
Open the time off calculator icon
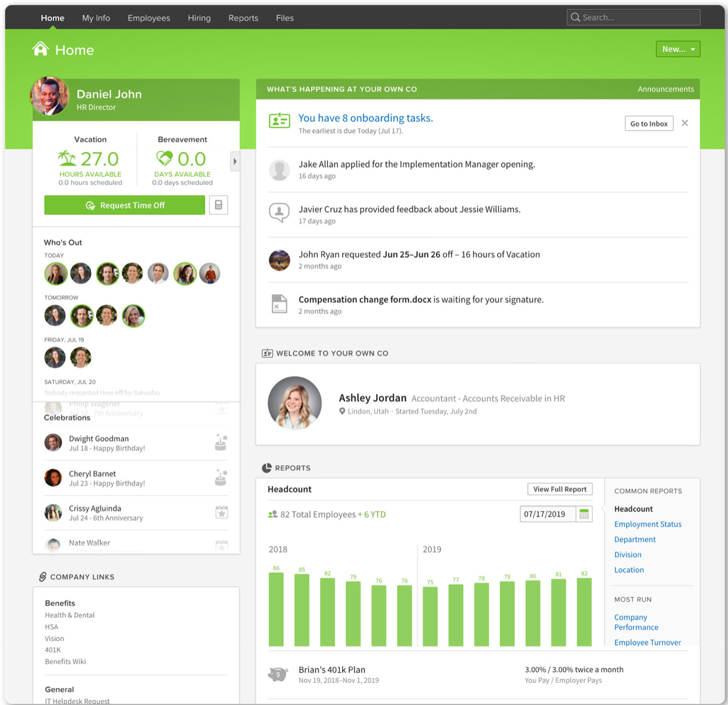pyautogui.click(x=219, y=205)
